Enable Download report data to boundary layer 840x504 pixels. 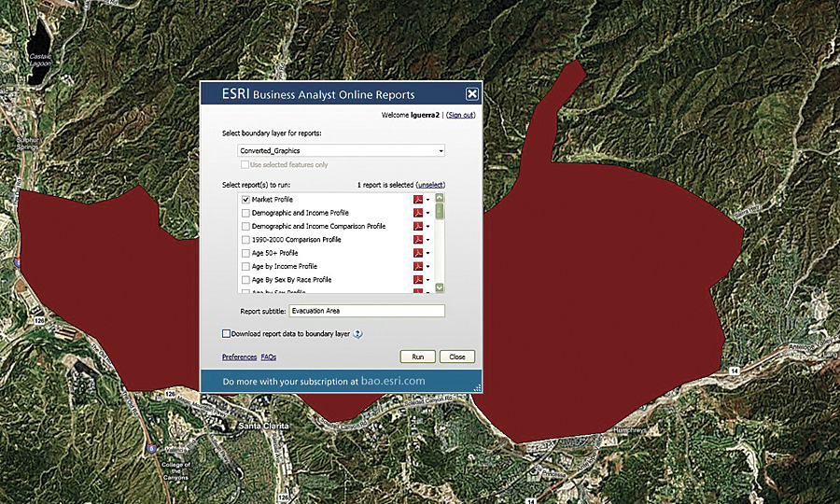tap(226, 333)
